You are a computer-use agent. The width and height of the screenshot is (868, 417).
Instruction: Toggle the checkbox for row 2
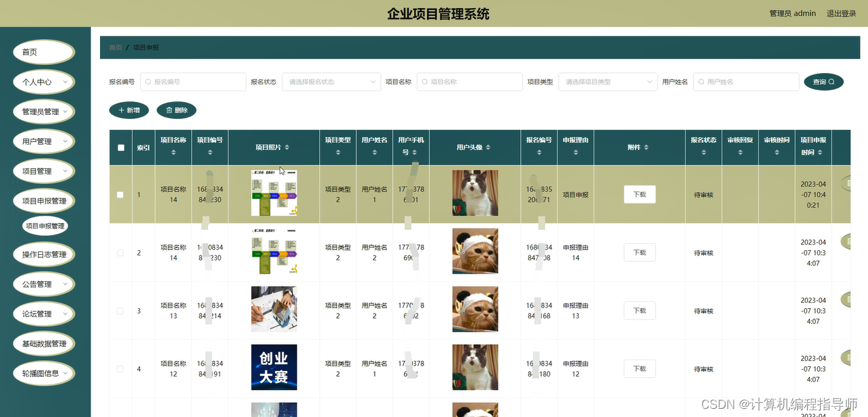click(120, 253)
